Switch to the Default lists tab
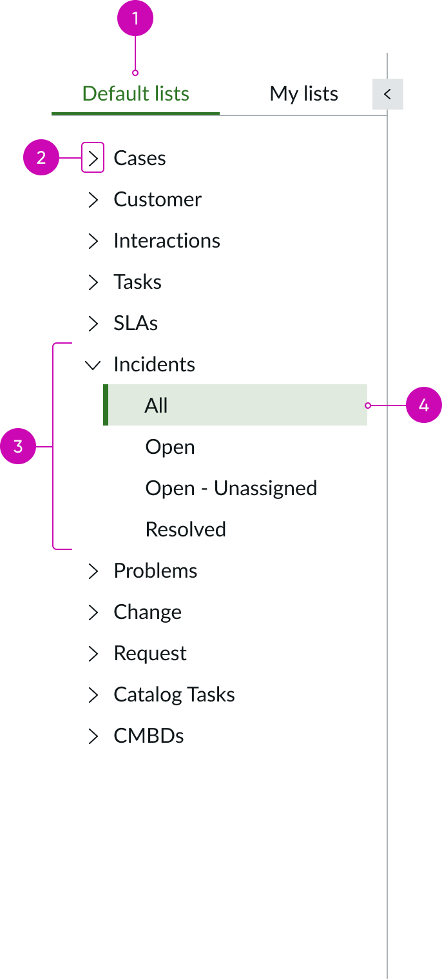Screen dimensions: 442x980 135,93
